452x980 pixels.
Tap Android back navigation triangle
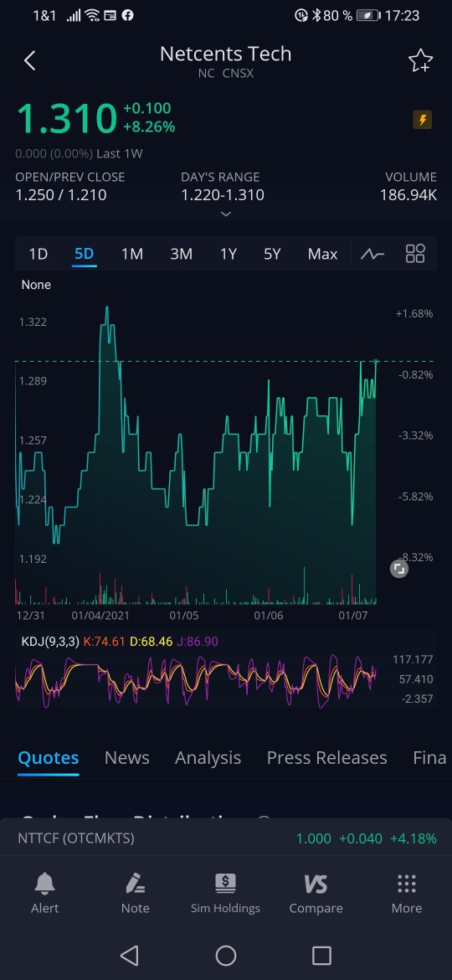(129, 955)
